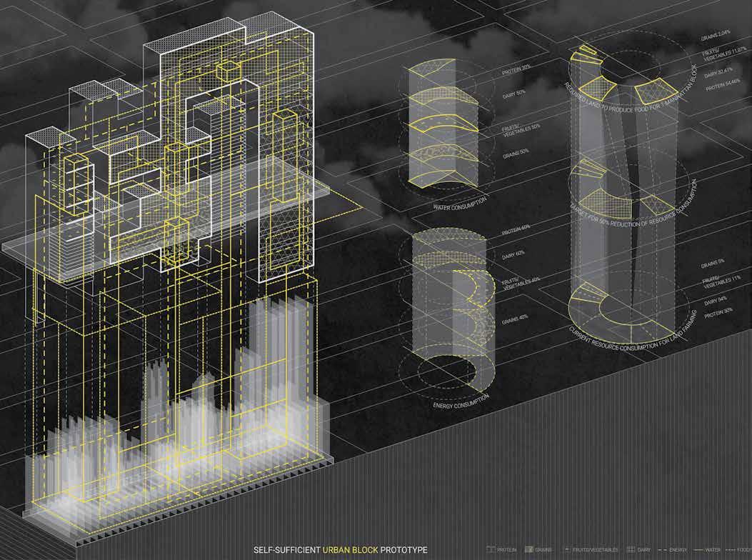752x560 pixels.
Task: Click the FRUITS/VEGETABLES legend pattern icon
Action: [x=567, y=550]
